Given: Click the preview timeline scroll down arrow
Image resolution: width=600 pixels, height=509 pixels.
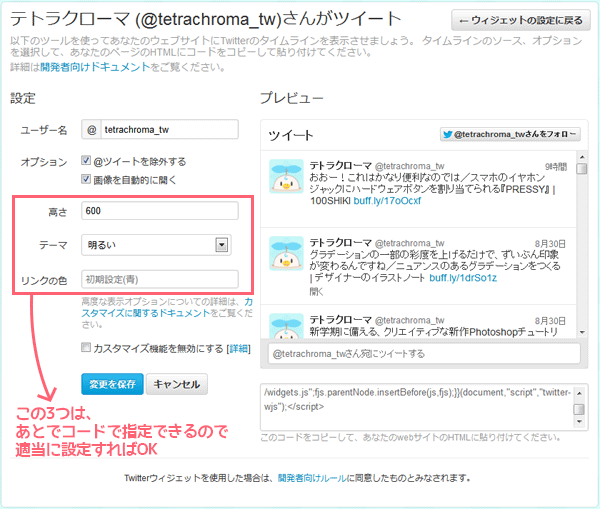Looking at the screenshot, I should click(582, 332).
